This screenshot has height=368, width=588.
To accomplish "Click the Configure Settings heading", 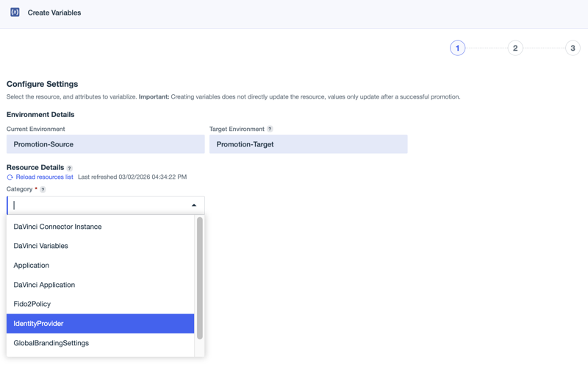I will (x=43, y=84).
